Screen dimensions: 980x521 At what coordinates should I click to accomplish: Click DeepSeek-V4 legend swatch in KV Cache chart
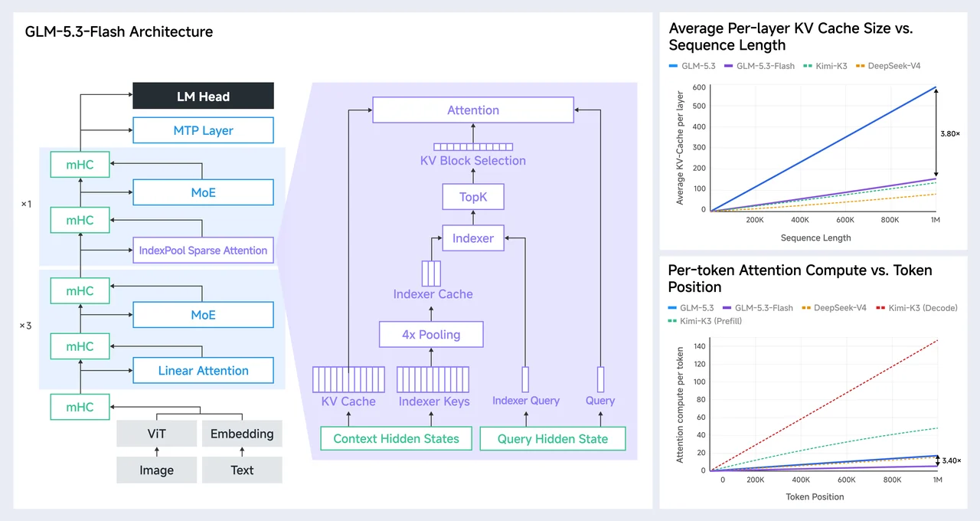point(861,66)
